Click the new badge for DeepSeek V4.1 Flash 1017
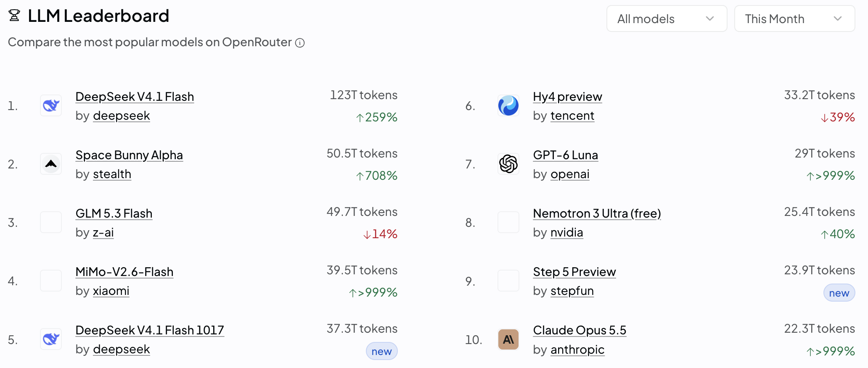Viewport: 868px width, 368px height. [x=381, y=351]
